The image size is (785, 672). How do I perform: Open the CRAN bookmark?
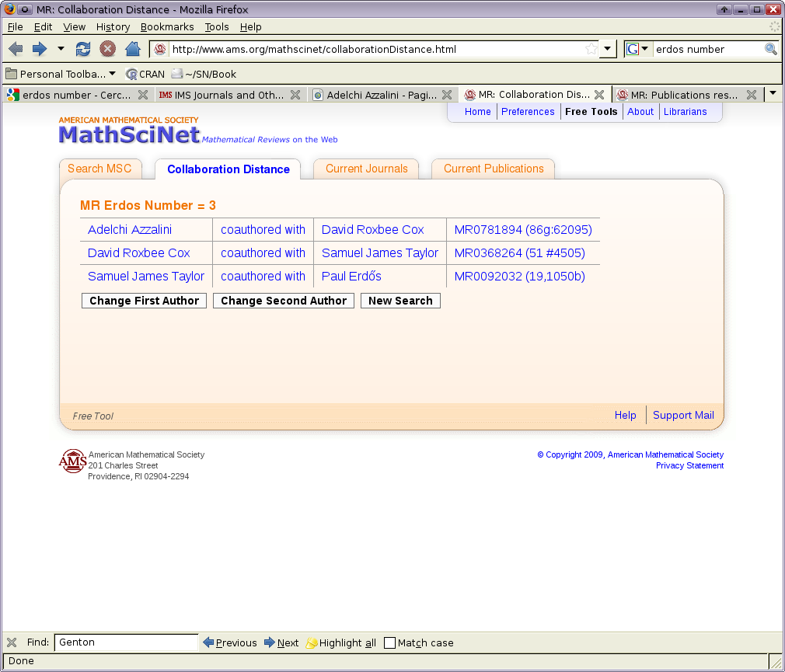[x=145, y=74]
